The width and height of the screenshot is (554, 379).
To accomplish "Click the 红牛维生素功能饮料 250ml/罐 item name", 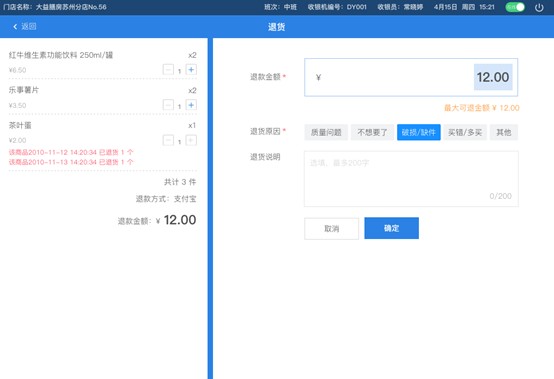I will (x=61, y=55).
